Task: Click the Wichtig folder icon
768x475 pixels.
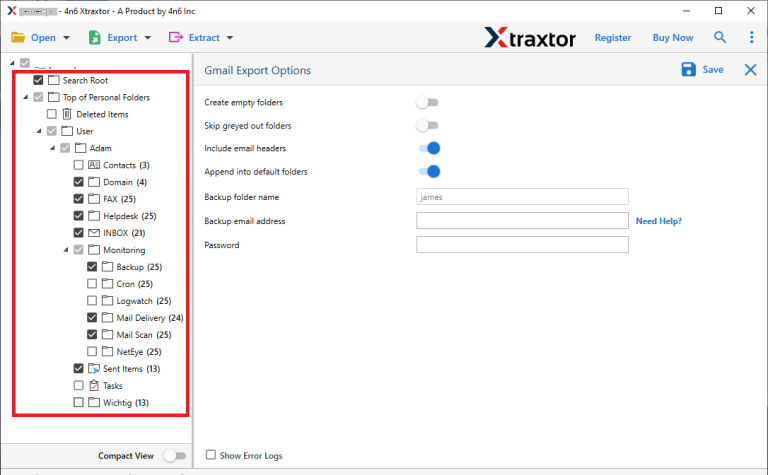Action: coord(94,403)
